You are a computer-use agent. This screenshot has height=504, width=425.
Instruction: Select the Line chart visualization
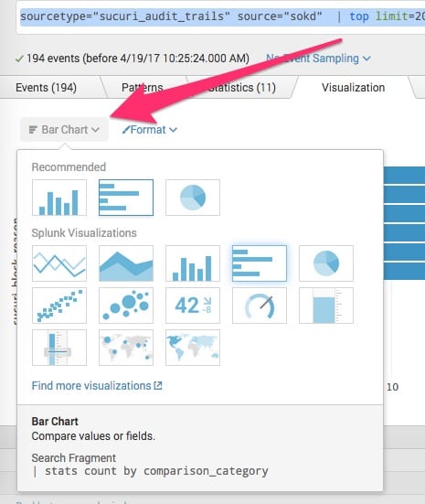[59, 263]
